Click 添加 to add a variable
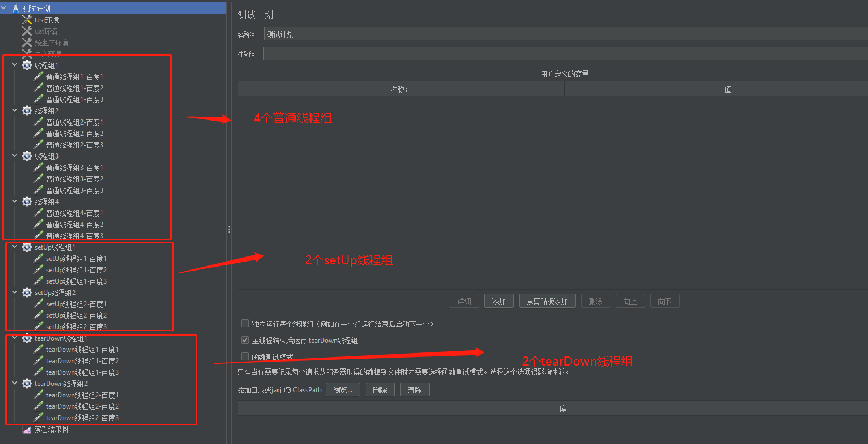This screenshot has width=868, height=444. pos(499,301)
